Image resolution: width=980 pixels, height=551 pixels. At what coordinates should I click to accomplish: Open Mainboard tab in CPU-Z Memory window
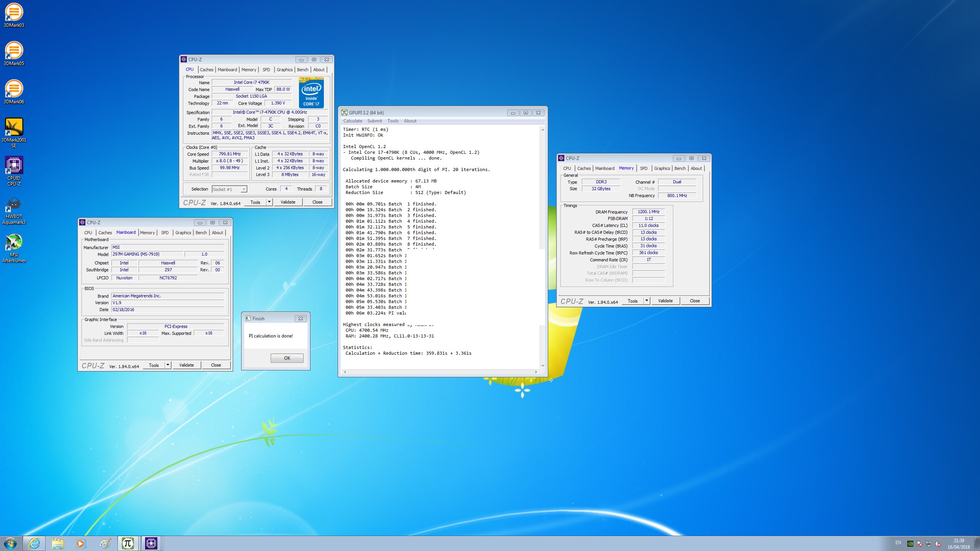click(x=605, y=168)
